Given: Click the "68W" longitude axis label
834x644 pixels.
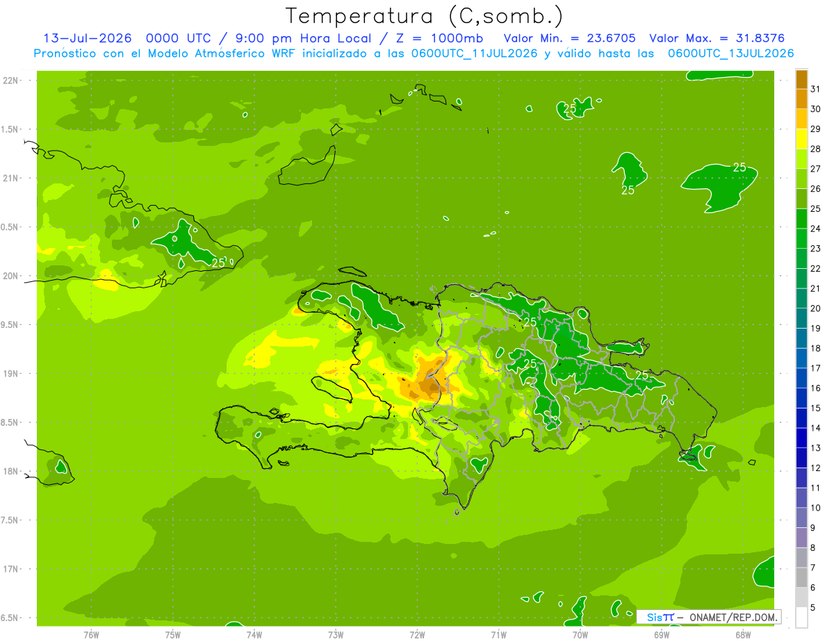Looking at the screenshot, I should [743, 634].
